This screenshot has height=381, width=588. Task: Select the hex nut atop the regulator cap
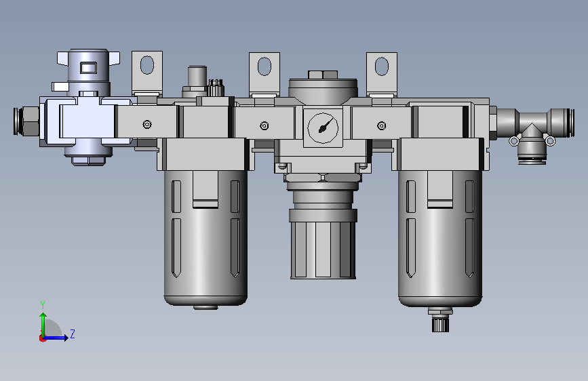(323, 75)
